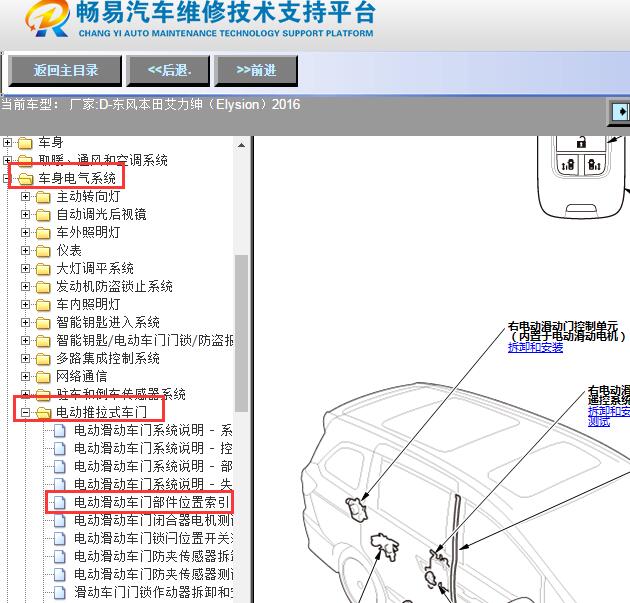Collapse the 电动推拉式车门 folder
630x603 pixels.
click(x=25, y=412)
